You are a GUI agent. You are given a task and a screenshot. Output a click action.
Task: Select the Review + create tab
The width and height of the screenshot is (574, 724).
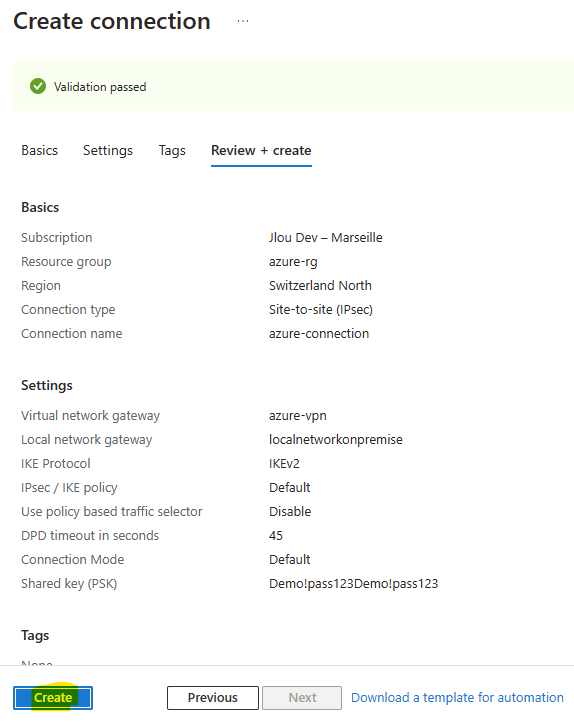point(261,151)
